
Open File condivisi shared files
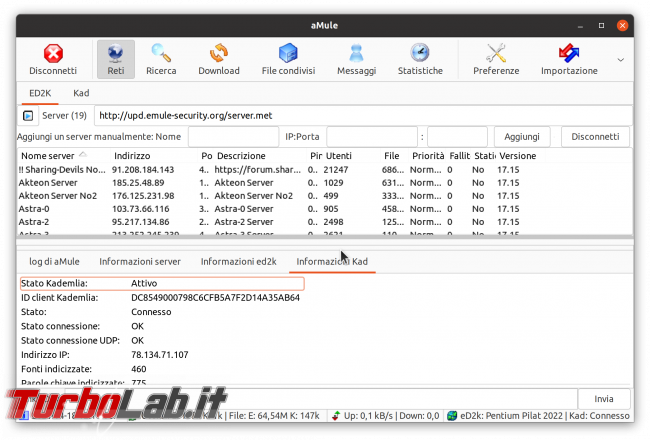click(x=288, y=59)
